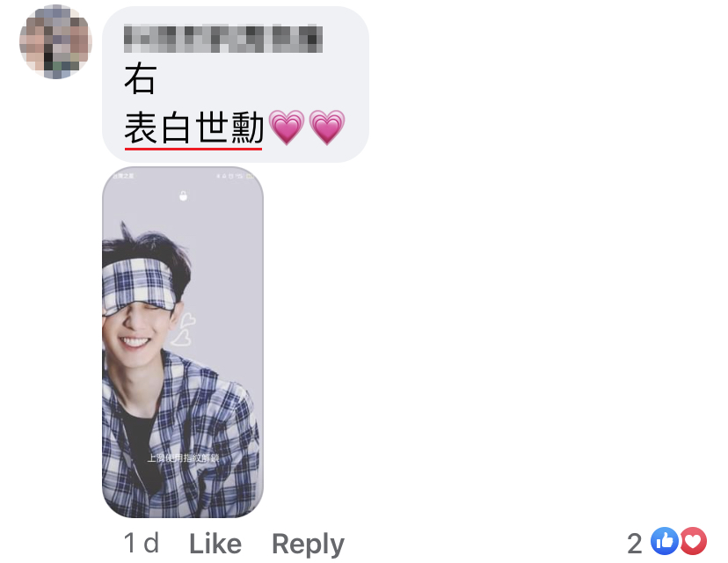
Task: Click the padlock icon in the photo
Action: [x=184, y=195]
